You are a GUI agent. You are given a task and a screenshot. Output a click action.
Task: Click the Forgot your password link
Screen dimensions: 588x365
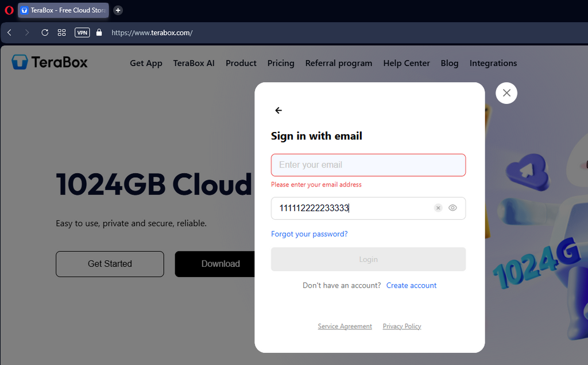(x=310, y=234)
